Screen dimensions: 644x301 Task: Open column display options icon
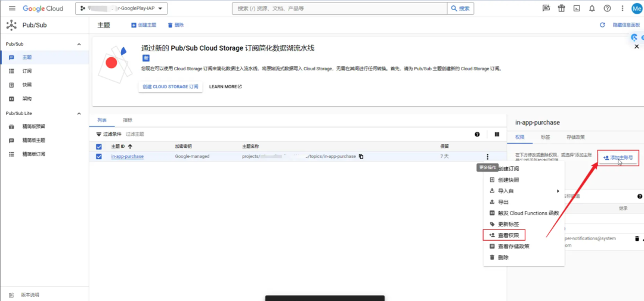[497, 134]
